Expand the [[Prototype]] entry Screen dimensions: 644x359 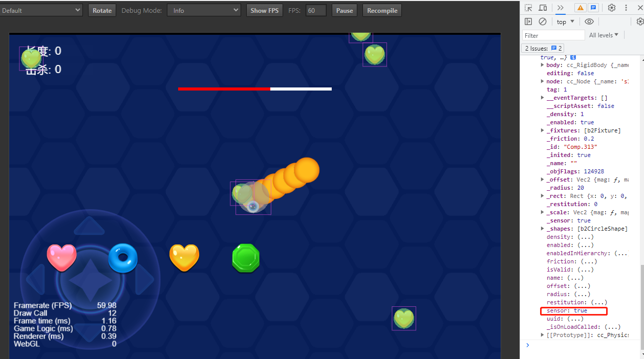543,335
